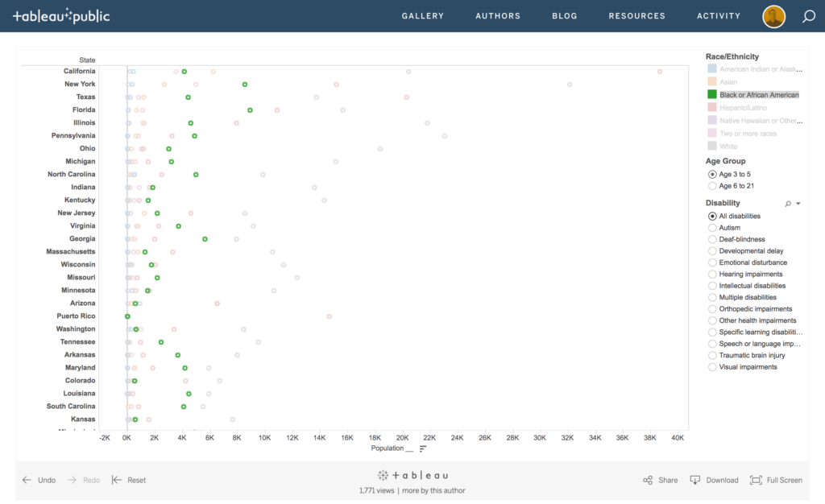Choose Hearing impairments radio button
The width and height of the screenshot is (825, 504).
tap(712, 275)
